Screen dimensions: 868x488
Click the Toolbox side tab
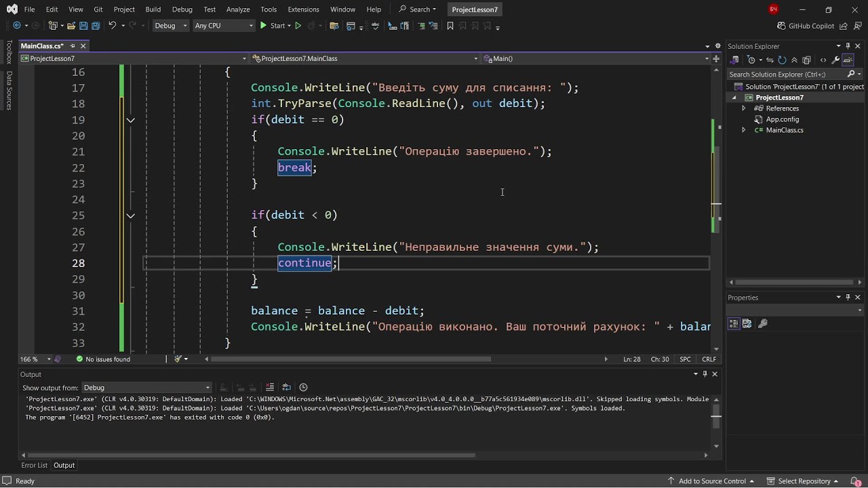click(x=9, y=52)
